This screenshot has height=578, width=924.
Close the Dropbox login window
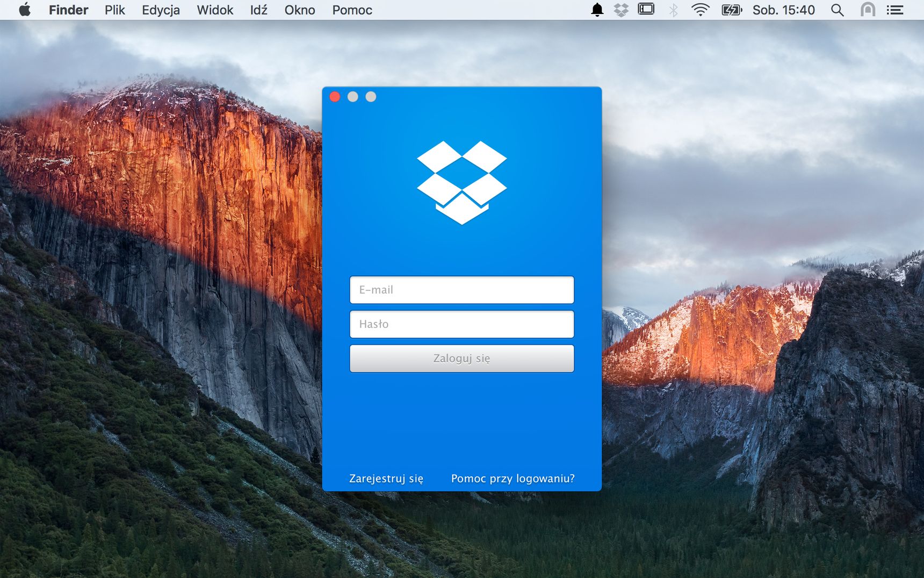335,97
